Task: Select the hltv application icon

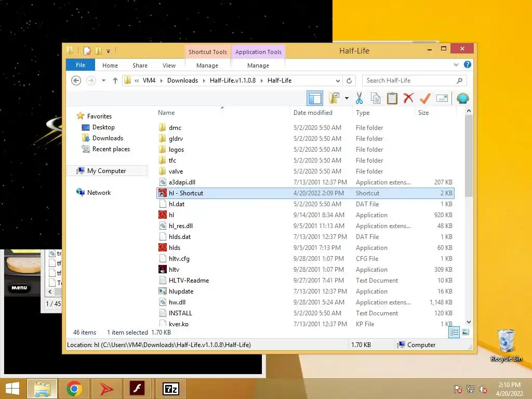Action: click(x=163, y=270)
